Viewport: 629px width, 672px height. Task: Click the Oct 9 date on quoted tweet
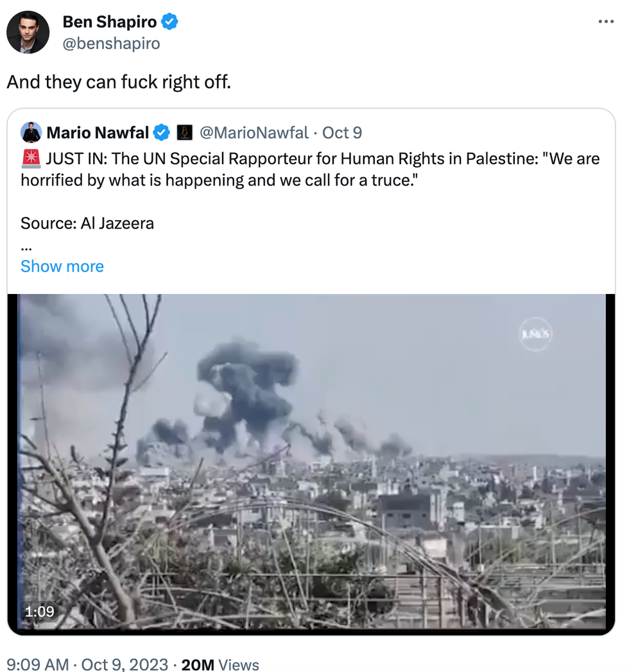[342, 133]
